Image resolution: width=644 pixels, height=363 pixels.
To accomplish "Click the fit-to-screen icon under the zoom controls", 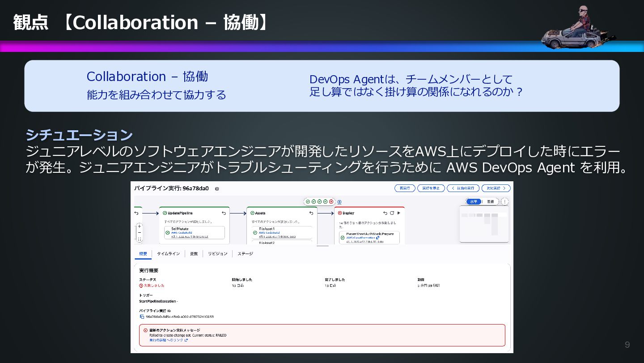I will [140, 239].
